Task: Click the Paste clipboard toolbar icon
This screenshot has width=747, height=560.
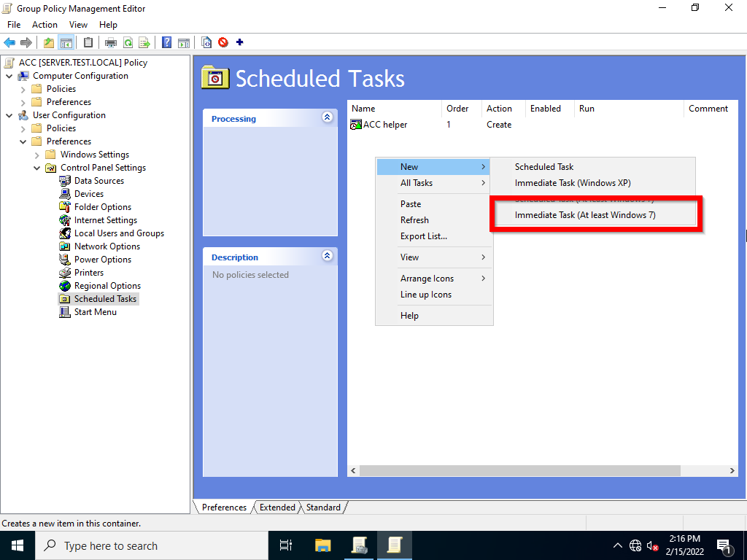Action: (88, 42)
